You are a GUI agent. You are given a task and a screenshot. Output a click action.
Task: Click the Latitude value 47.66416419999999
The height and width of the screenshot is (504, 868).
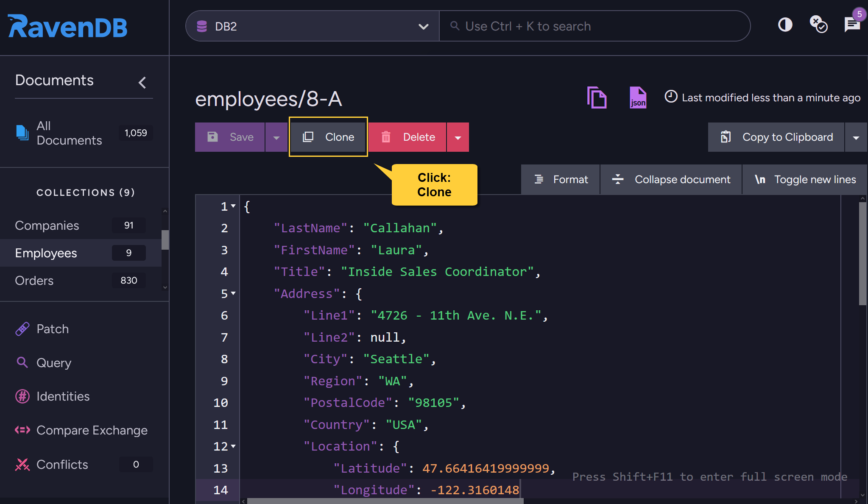click(x=486, y=468)
